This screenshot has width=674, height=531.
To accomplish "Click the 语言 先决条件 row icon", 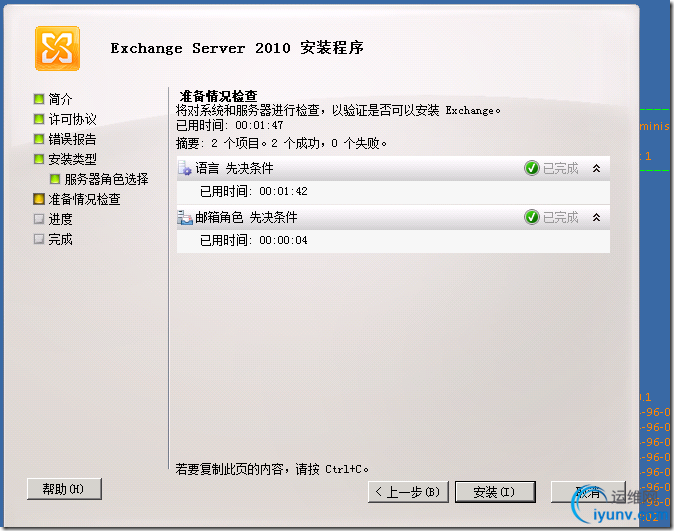I will click(x=185, y=168).
